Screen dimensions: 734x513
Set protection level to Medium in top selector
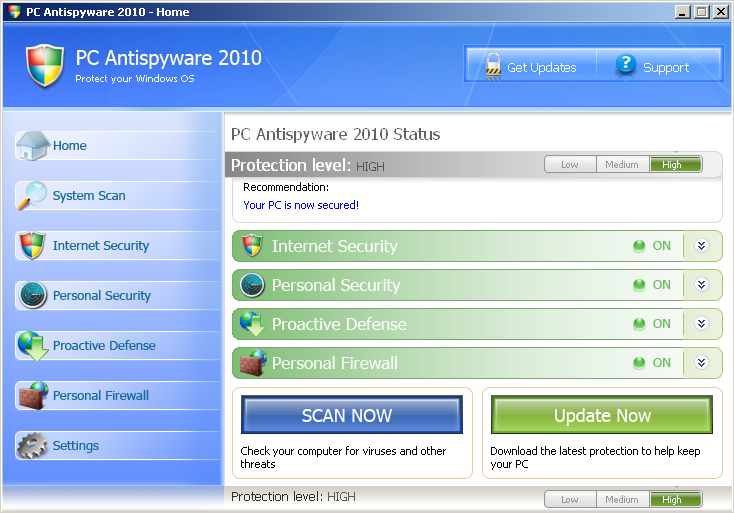[x=623, y=164]
